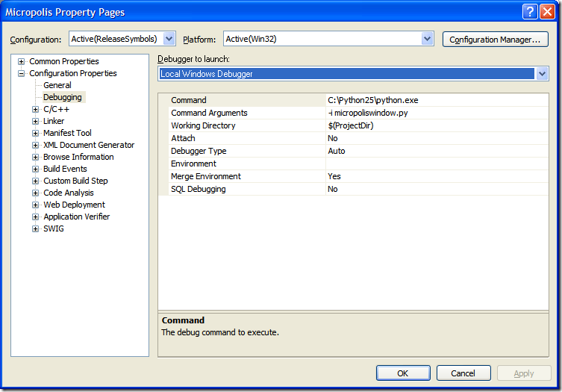Open the Configuration dropdown
Viewport: 562px width, 392px height.
pyautogui.click(x=169, y=39)
